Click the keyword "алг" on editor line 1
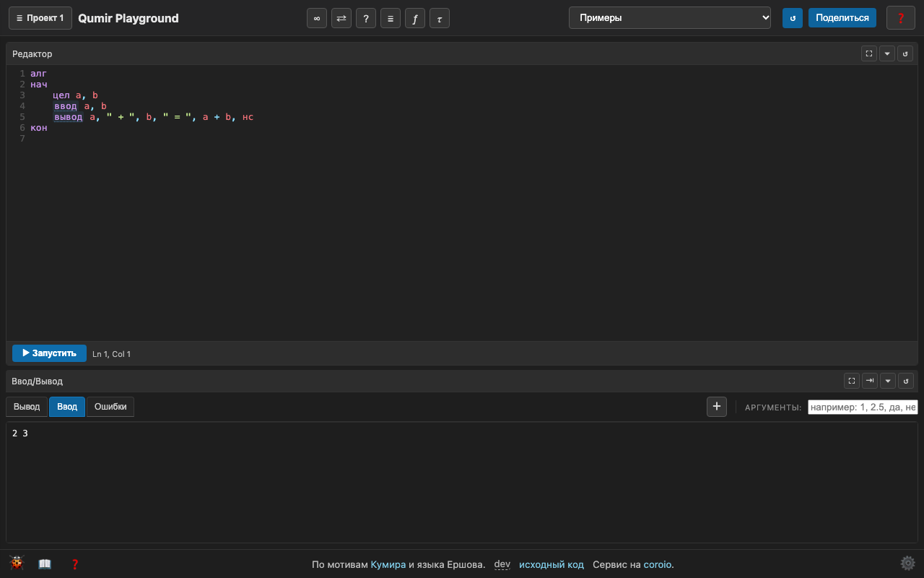This screenshot has height=578, width=924. [39, 74]
